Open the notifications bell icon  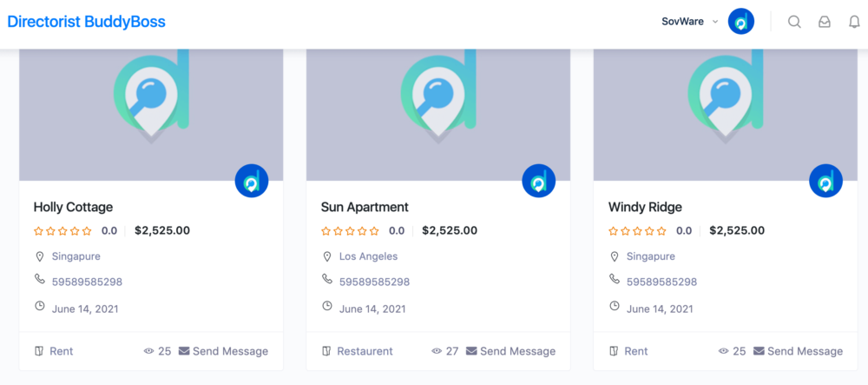pos(854,23)
